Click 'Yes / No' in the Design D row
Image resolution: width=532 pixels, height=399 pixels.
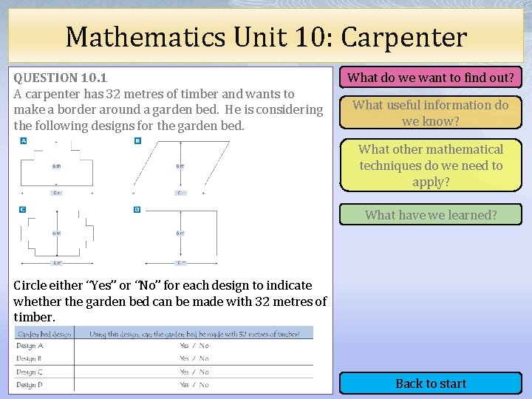tap(194, 385)
